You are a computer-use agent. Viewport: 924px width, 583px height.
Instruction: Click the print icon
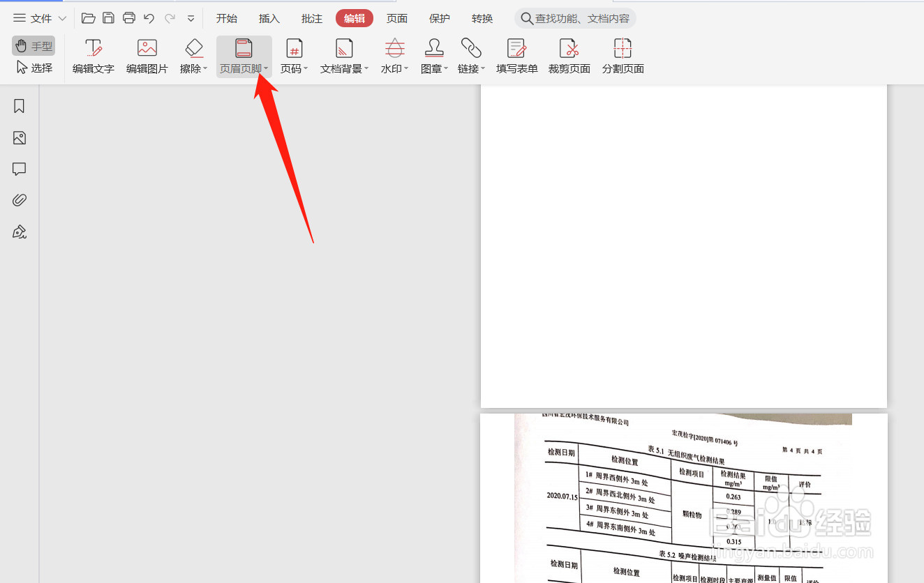click(x=128, y=18)
